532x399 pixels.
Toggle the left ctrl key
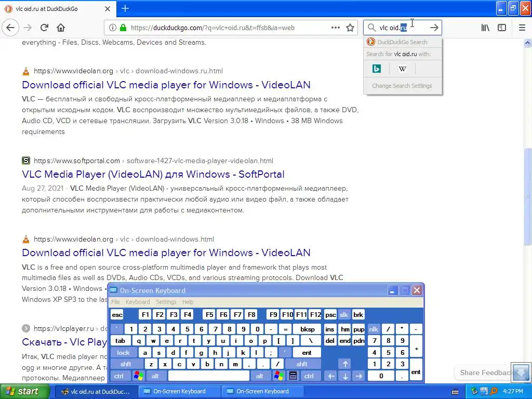click(x=119, y=376)
